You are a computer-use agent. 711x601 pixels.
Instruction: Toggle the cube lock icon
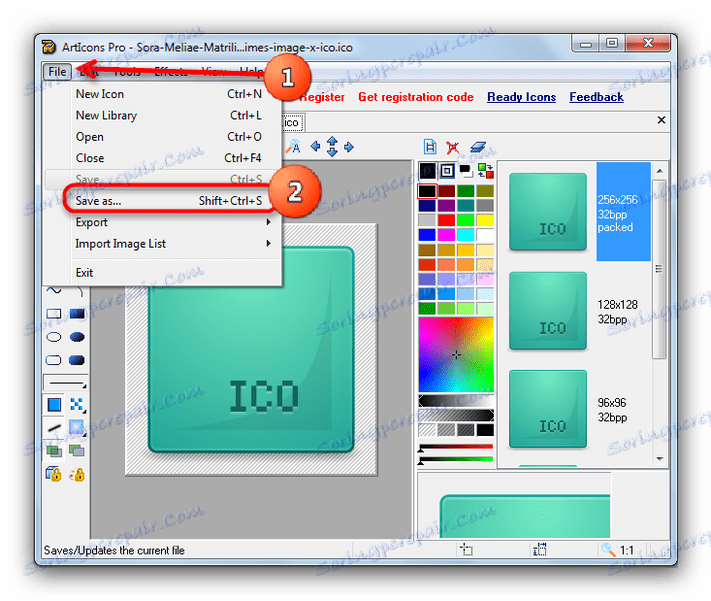click(x=54, y=474)
